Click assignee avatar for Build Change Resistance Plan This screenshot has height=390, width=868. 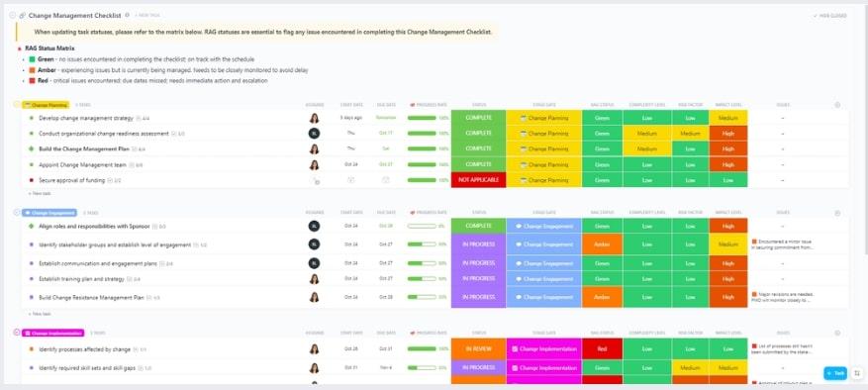pyautogui.click(x=315, y=297)
